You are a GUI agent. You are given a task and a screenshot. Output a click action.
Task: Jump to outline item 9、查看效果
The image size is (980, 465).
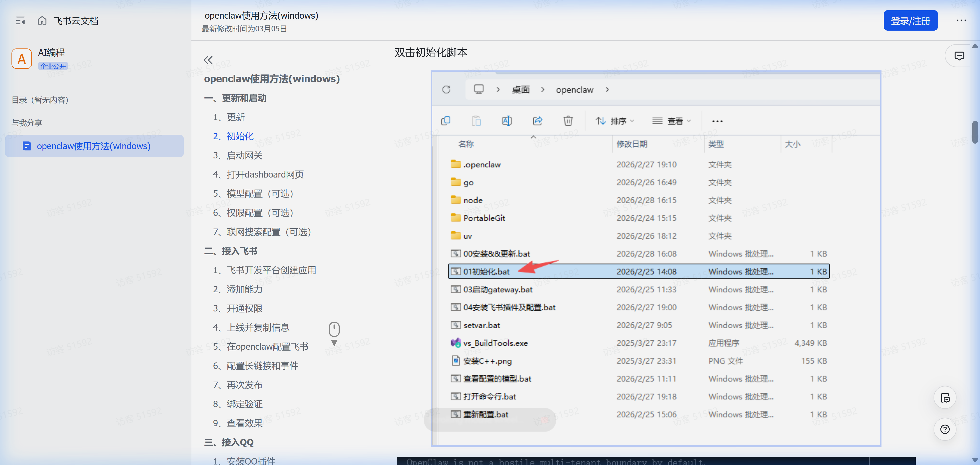[x=238, y=423]
